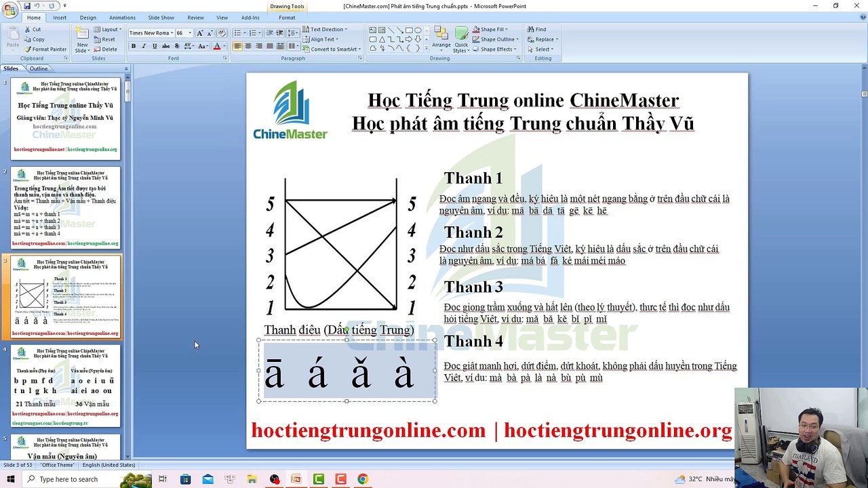Grow the font size
Screen dimensions: 868x488
pos(200,33)
